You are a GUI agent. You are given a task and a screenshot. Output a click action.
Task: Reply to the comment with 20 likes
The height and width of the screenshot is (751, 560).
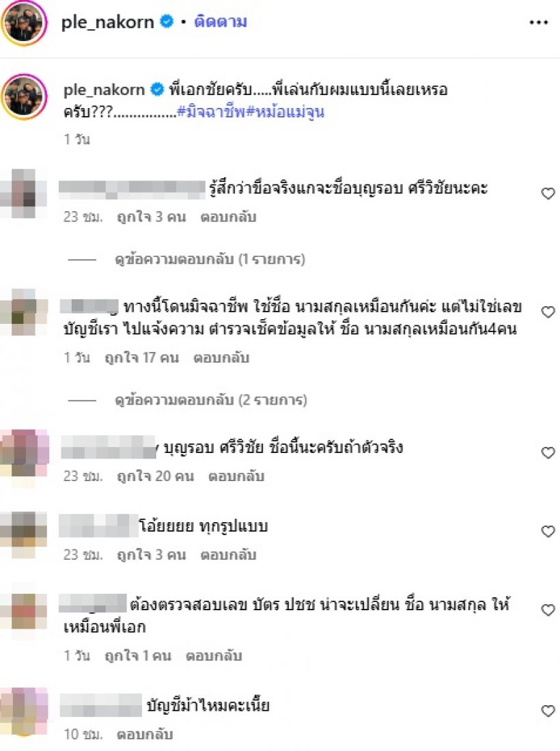click(x=236, y=476)
